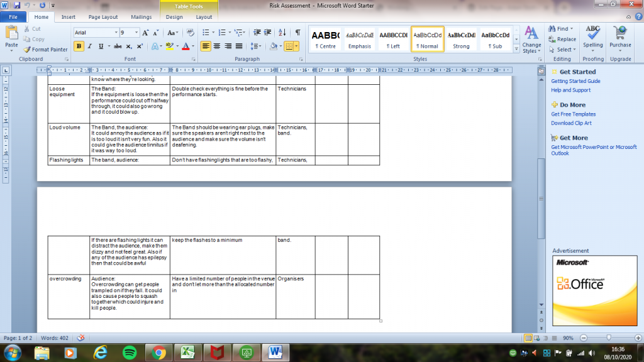Click the Get Free Templates link
This screenshot has height=362, width=644.
(573, 114)
